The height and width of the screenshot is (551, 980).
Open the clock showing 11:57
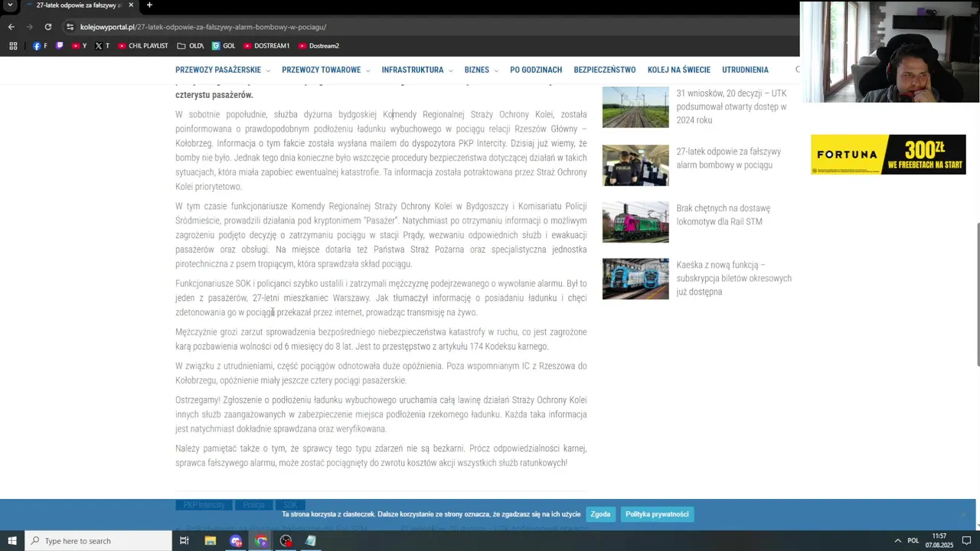coord(939,541)
